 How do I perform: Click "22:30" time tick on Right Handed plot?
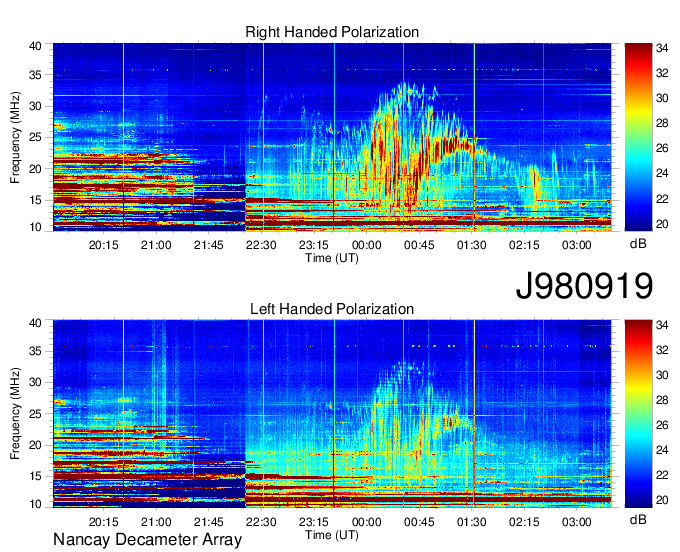coord(261,245)
